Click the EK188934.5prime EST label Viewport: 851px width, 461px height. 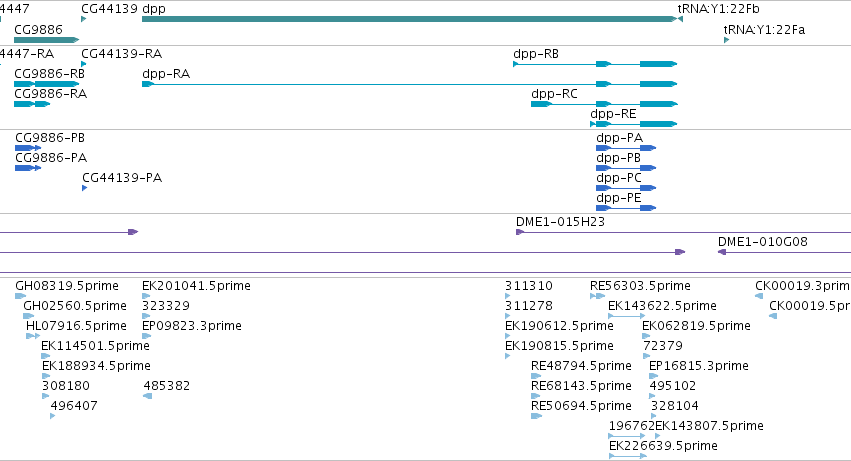tap(96, 367)
